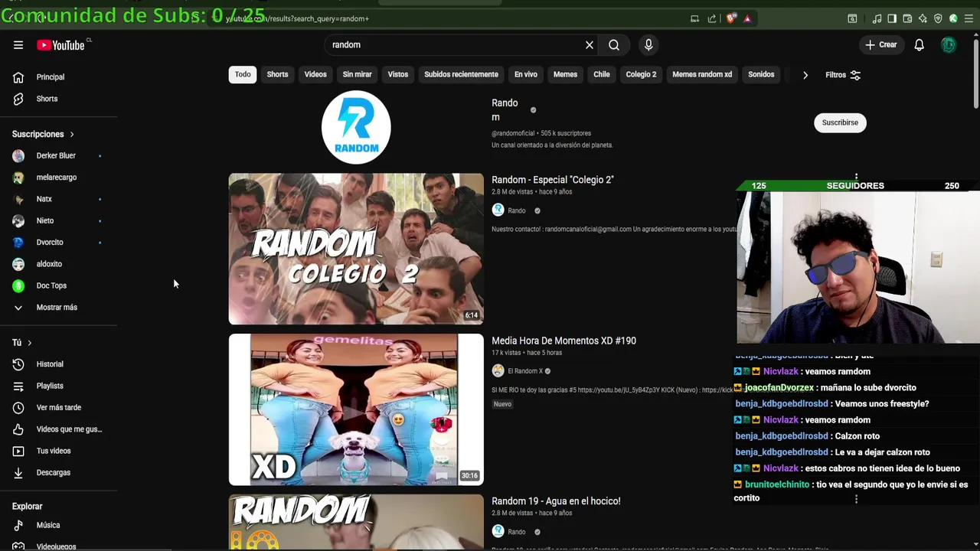Screen dimensions: 980x551
Task: Toggle the Brave sidebar panel icon
Action: click(x=892, y=18)
